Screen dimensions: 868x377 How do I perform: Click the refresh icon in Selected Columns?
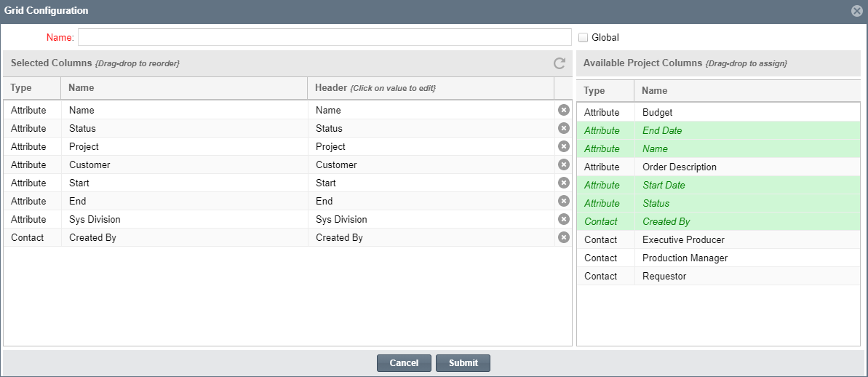pyautogui.click(x=560, y=63)
